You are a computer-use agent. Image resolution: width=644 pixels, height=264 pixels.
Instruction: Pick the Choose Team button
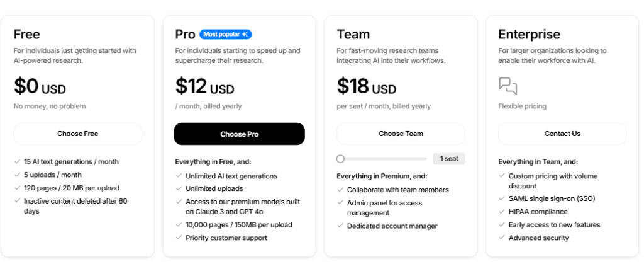pyautogui.click(x=401, y=134)
